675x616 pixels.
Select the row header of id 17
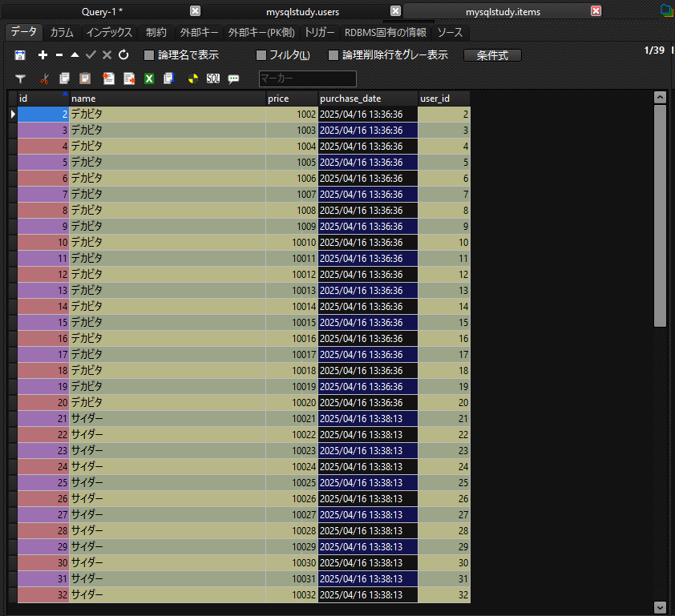pos(13,354)
